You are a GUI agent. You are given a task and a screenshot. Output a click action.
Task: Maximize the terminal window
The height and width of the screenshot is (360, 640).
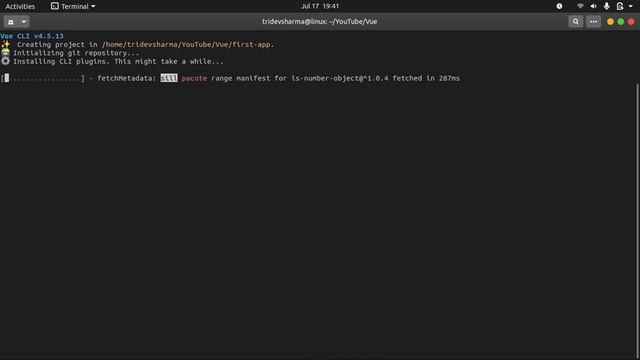[x=620, y=22]
